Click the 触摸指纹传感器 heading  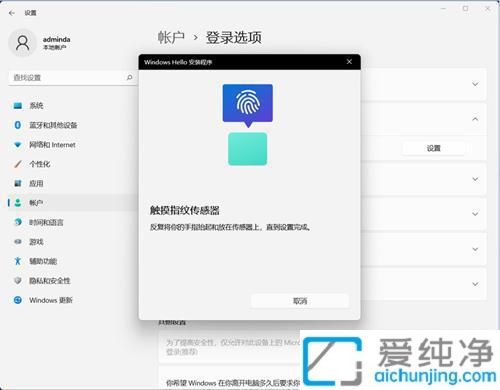pos(185,210)
